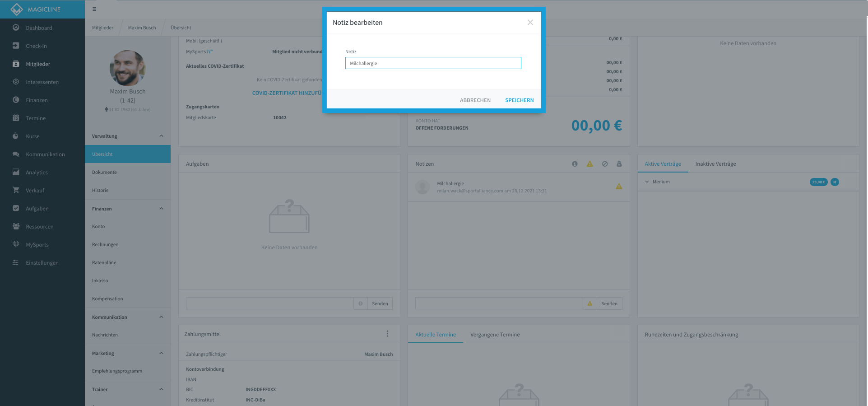Collapse the Verwaltung section
This screenshot has height=406, width=868.
161,136
